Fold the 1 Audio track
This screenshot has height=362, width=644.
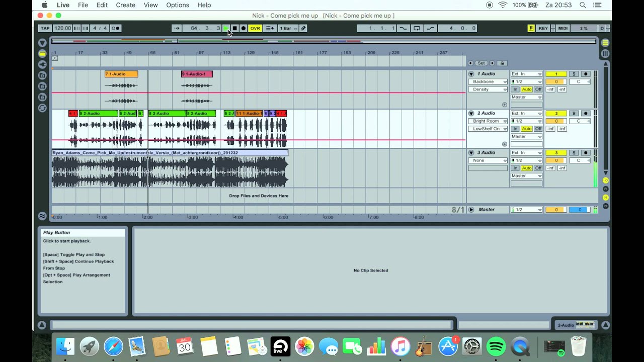tap(471, 74)
